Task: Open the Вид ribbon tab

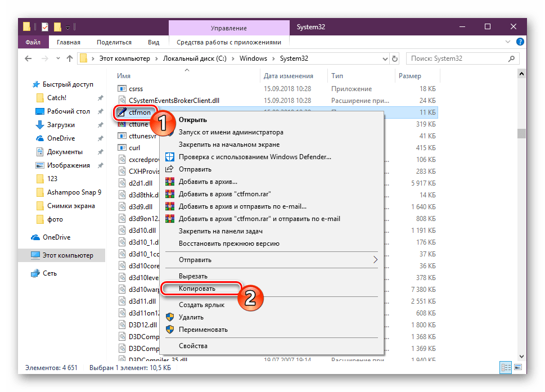Action: (x=154, y=42)
